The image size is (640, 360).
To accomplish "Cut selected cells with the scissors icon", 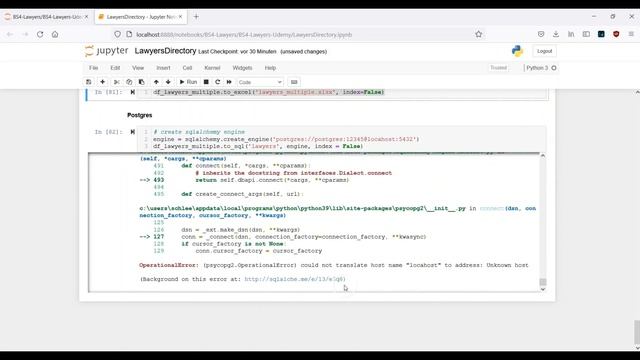I will (x=116, y=82).
